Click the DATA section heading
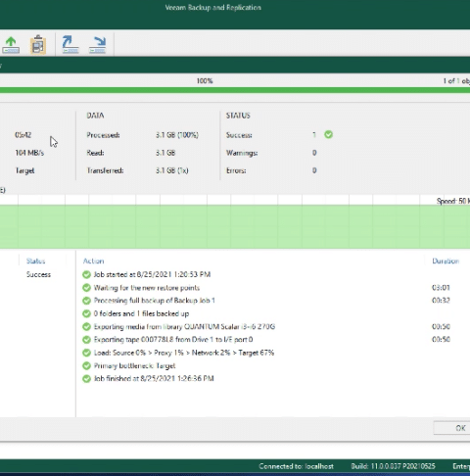This screenshot has width=470, height=476. point(95,116)
